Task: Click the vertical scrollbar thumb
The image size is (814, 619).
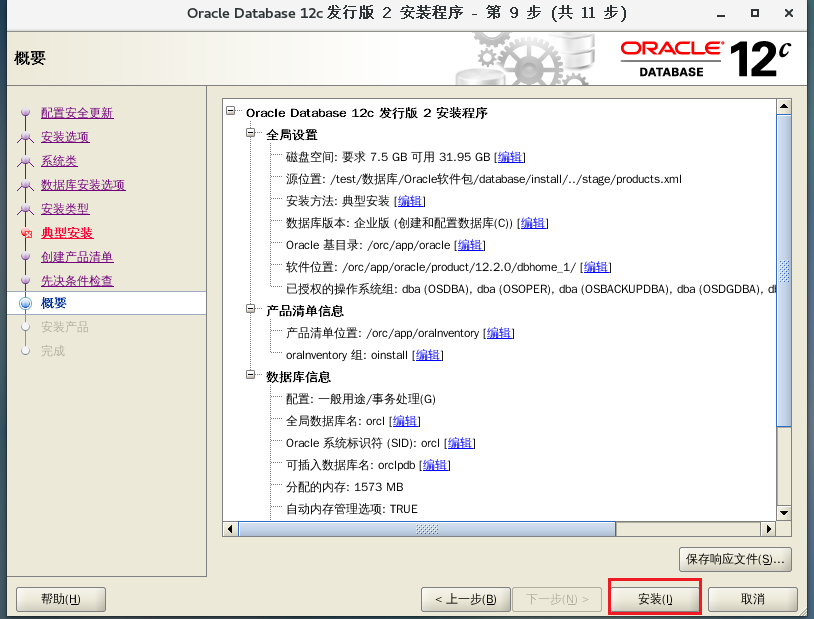Action: coord(784,271)
